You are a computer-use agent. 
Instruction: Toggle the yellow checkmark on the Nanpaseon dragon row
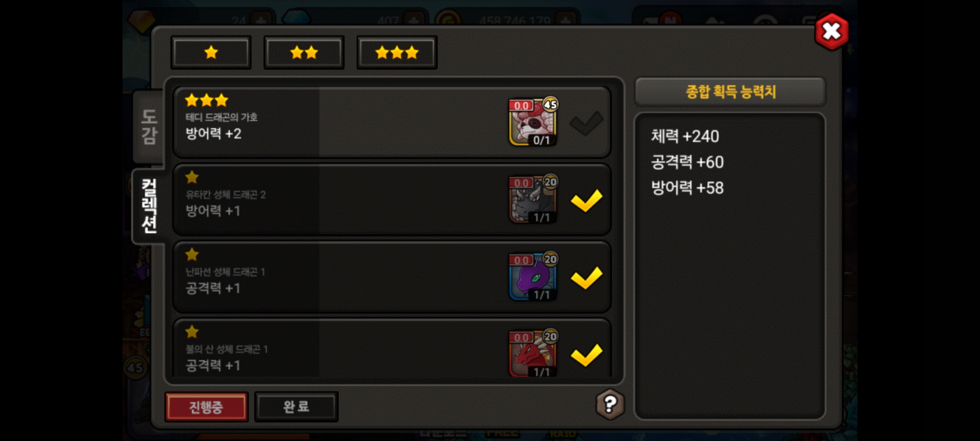pyautogui.click(x=586, y=278)
